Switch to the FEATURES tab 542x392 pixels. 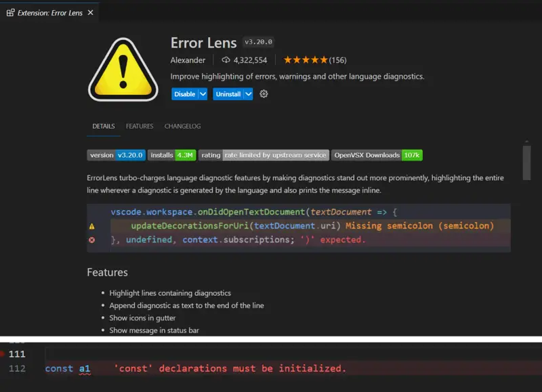140,126
